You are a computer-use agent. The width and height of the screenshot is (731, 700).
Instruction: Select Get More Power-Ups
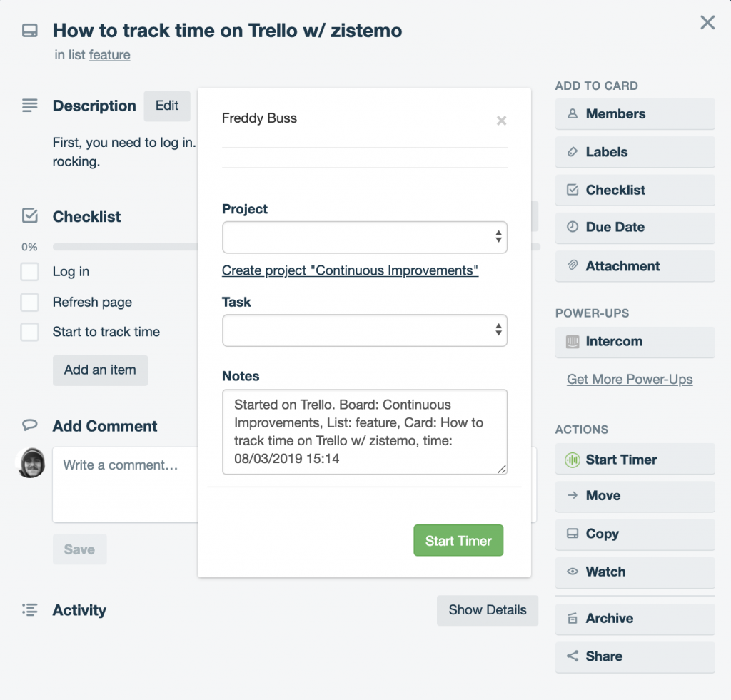pyautogui.click(x=629, y=379)
